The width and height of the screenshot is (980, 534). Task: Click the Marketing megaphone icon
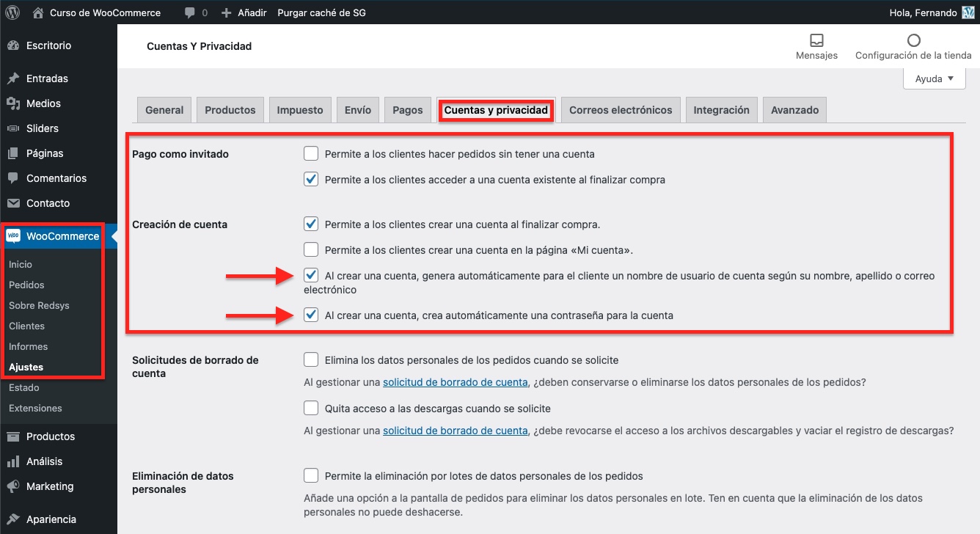coord(13,486)
